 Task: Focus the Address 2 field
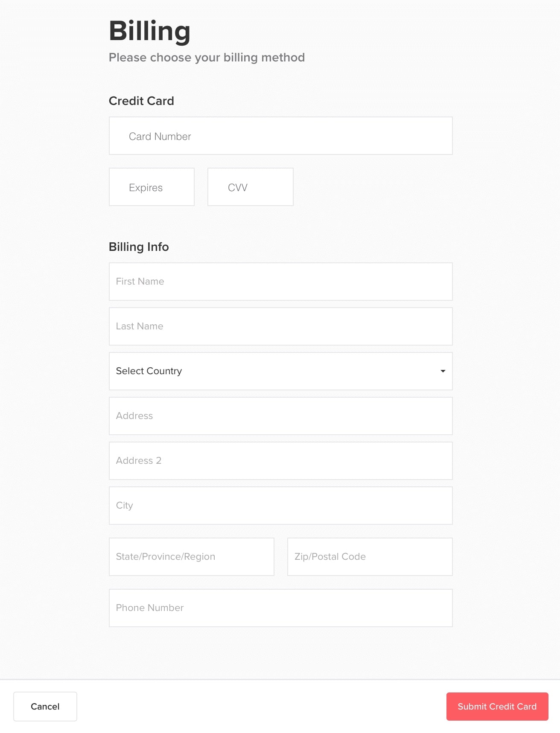[280, 461]
